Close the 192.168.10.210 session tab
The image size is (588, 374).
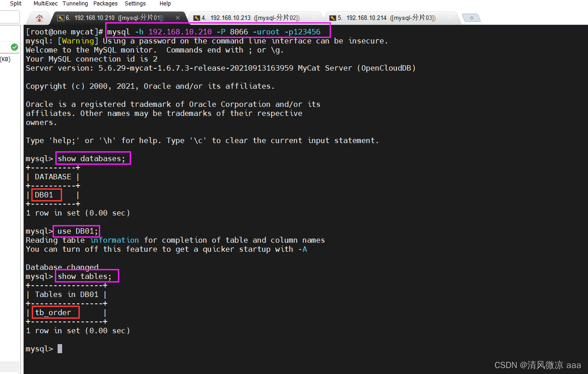178,18
